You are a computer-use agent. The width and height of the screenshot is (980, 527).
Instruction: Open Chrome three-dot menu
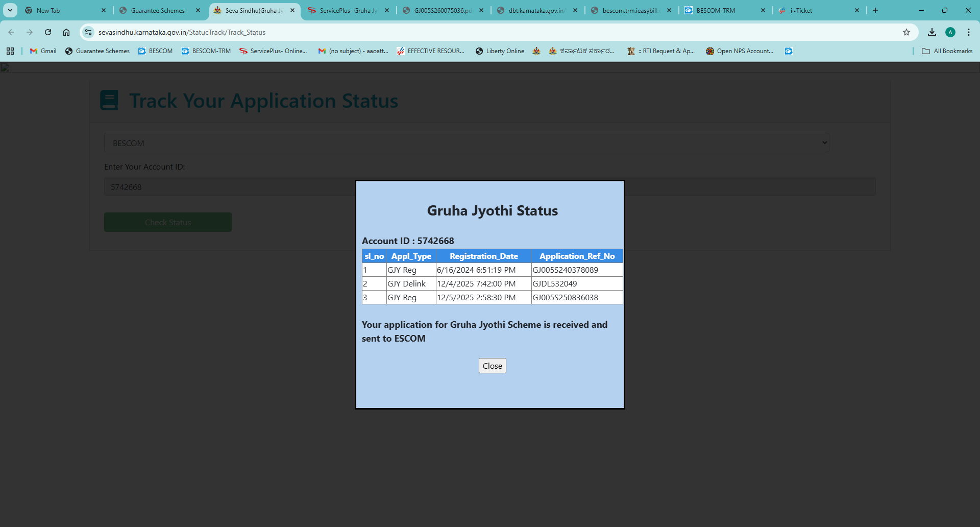click(x=968, y=32)
